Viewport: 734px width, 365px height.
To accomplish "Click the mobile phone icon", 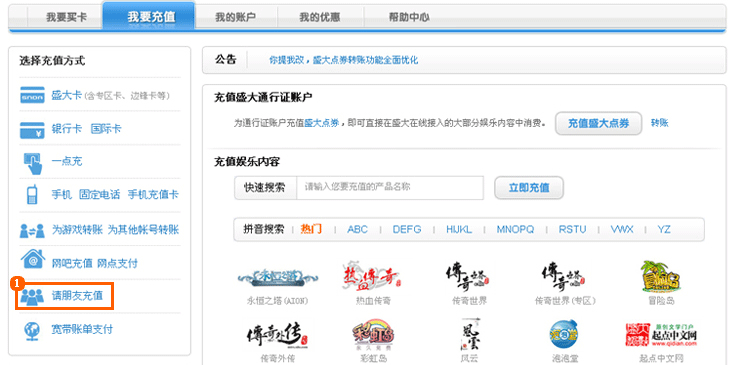I will [31, 195].
